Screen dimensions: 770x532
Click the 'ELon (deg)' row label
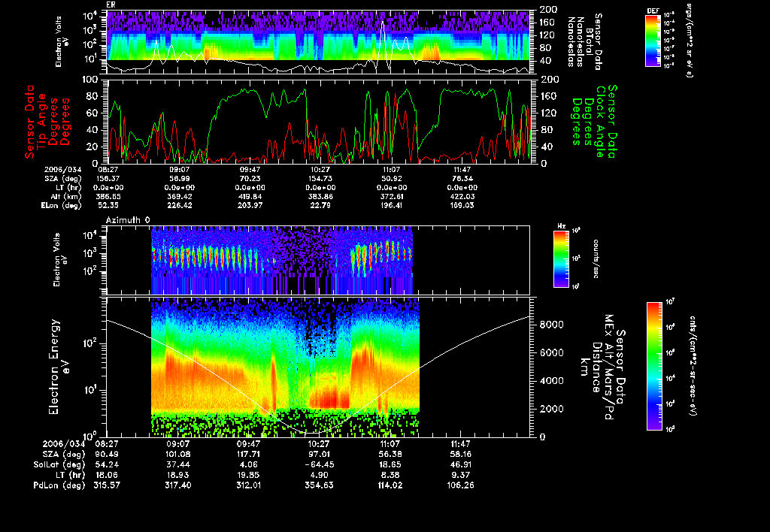click(x=61, y=206)
